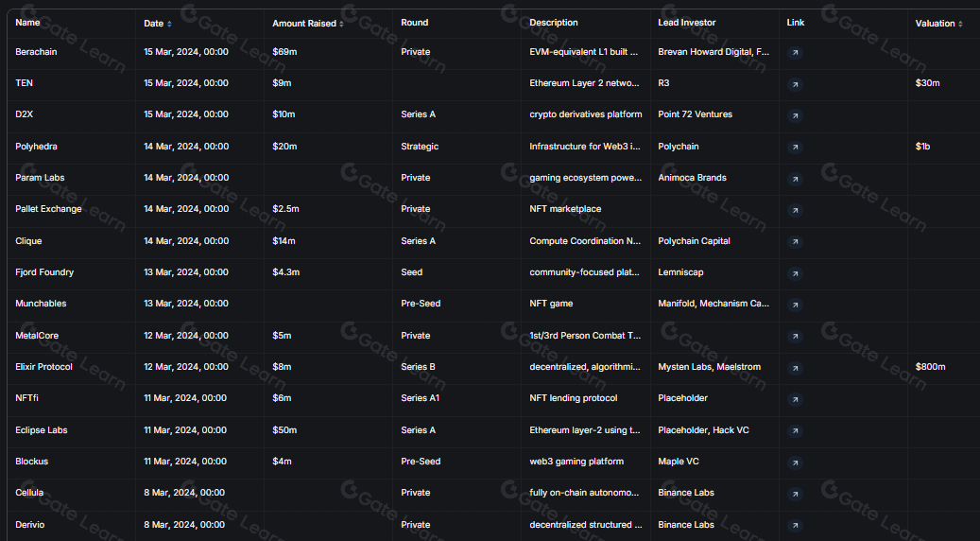Screen dimensions: 980x541
Task: Click the Round column header
Action: [414, 22]
